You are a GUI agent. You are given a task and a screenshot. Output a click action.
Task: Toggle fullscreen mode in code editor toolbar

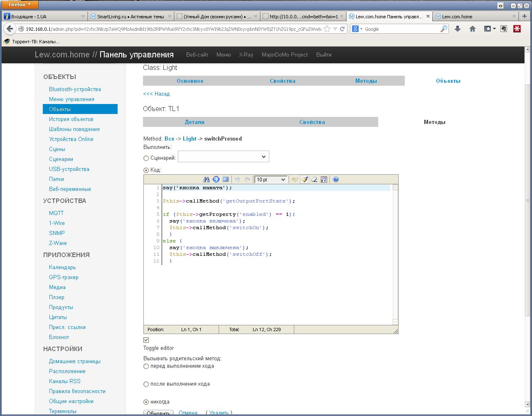click(x=226, y=179)
